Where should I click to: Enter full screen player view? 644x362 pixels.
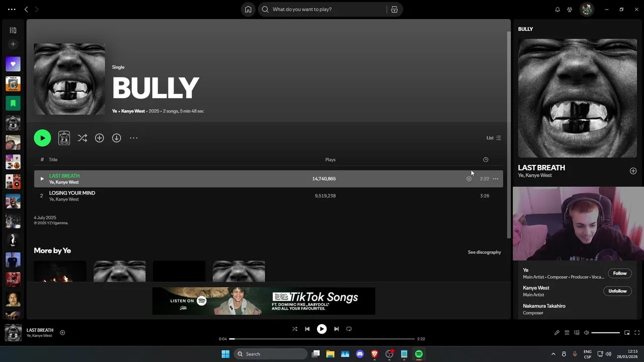coord(637,333)
